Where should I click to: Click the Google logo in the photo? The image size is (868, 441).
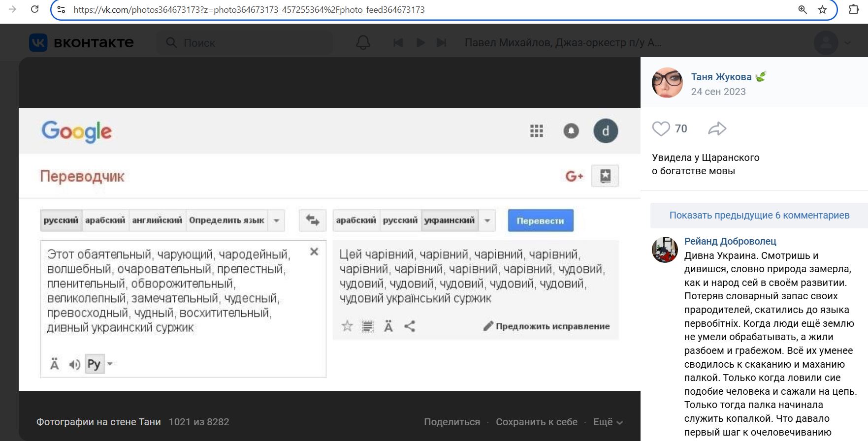tap(77, 131)
